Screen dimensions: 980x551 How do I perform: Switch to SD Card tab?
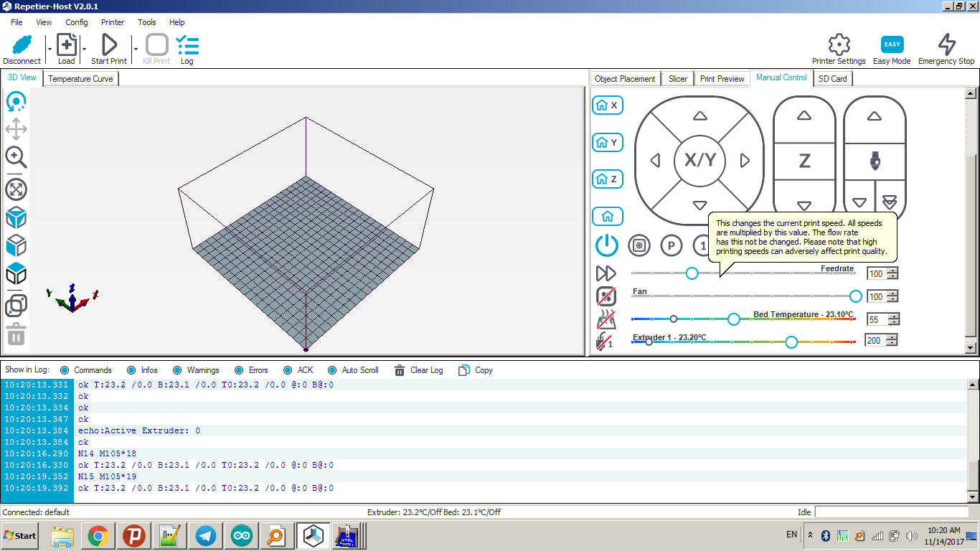click(833, 79)
